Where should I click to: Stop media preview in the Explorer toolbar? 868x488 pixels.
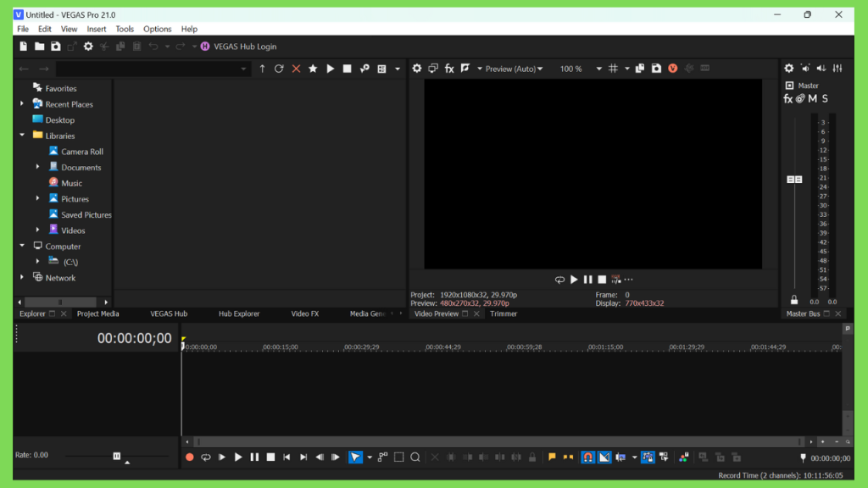click(x=347, y=69)
